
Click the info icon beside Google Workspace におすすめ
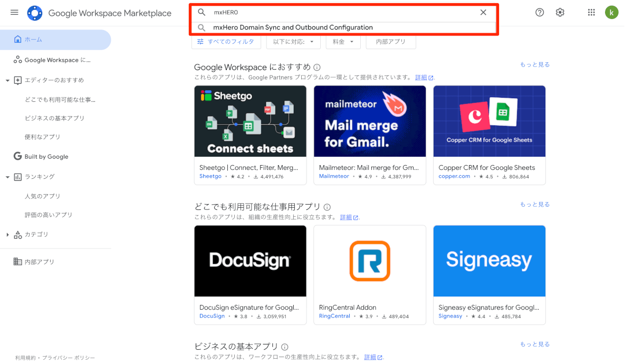click(x=317, y=68)
